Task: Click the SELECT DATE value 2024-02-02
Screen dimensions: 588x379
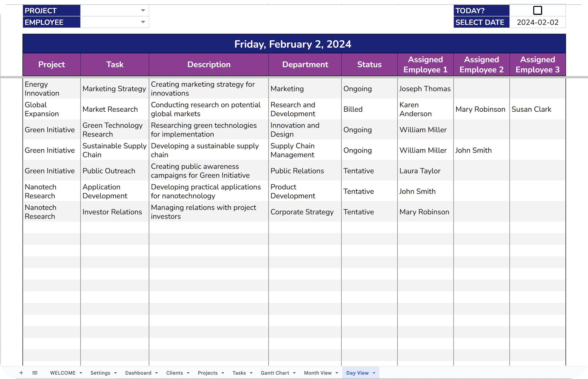Action: tap(537, 22)
